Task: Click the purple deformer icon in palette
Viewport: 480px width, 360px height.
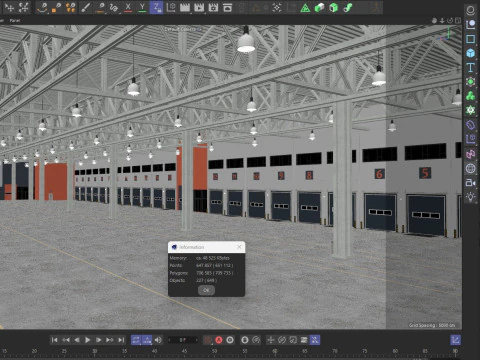Action: pos(470,125)
